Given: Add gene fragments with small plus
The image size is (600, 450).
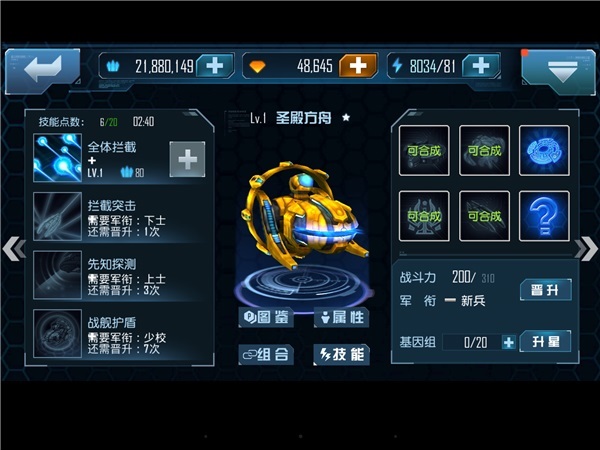Looking at the screenshot, I should pyautogui.click(x=509, y=342).
